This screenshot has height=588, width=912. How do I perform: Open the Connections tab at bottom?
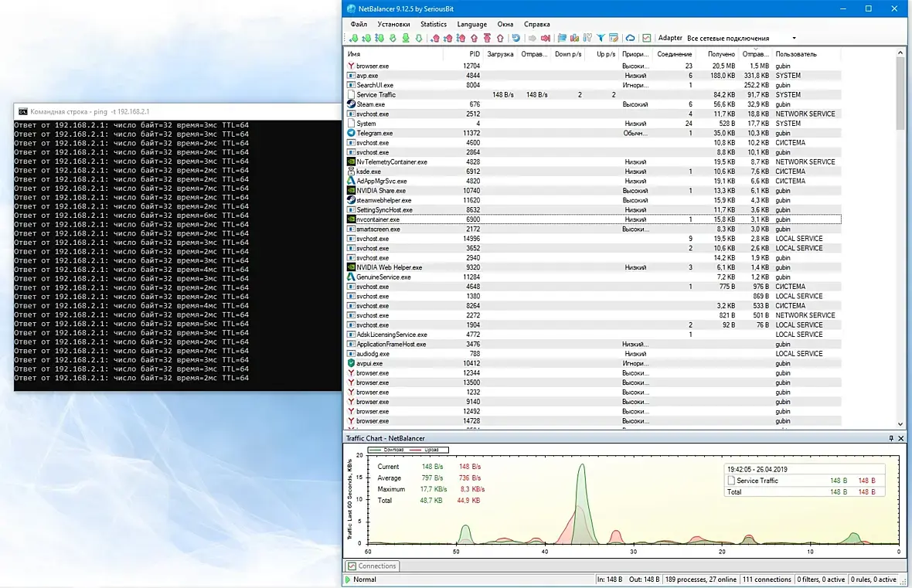pyautogui.click(x=372, y=566)
